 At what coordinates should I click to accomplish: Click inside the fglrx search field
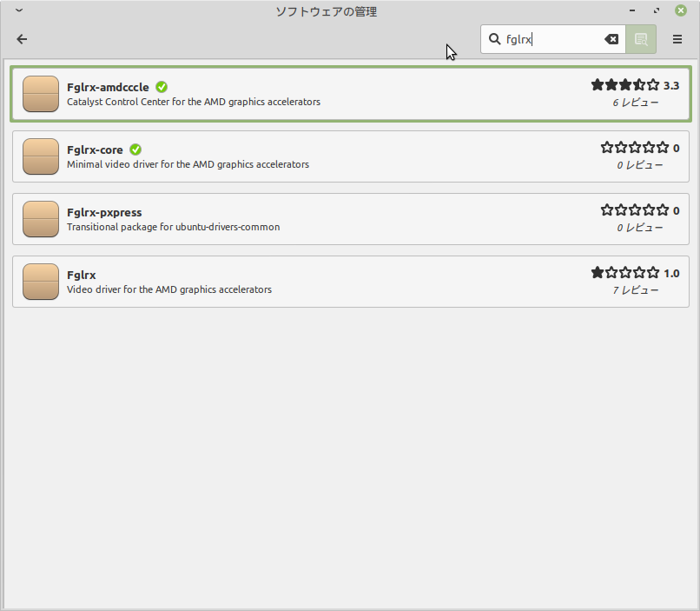click(552, 39)
